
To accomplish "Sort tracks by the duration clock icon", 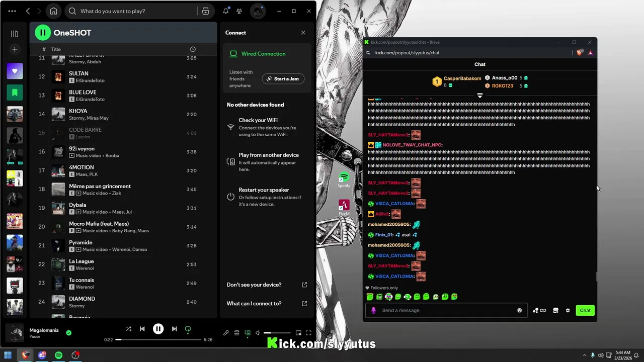I will coord(193,49).
